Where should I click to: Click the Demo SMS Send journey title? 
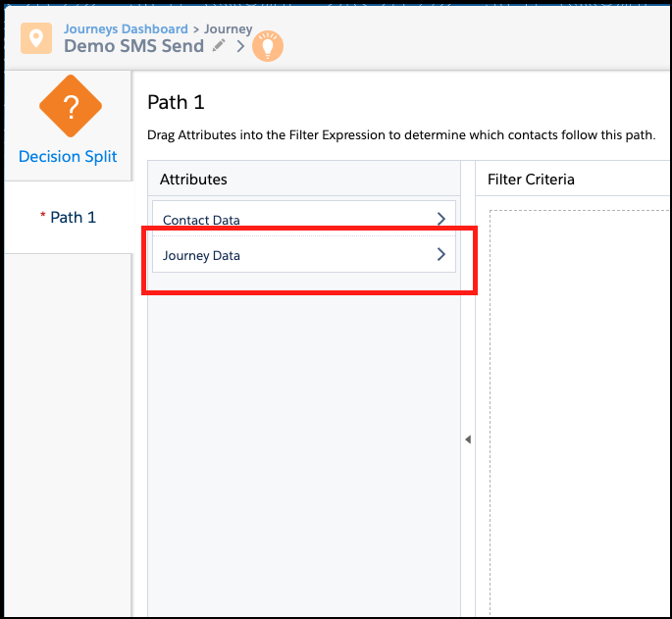click(x=133, y=46)
